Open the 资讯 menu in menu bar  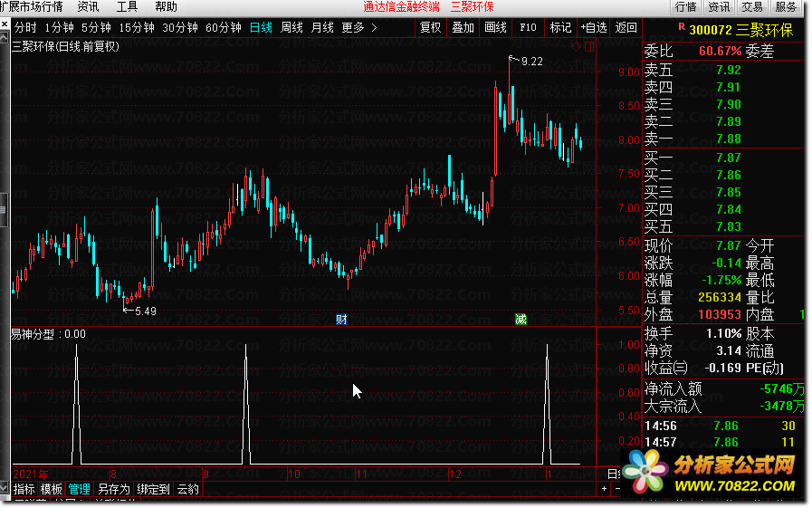pyautogui.click(x=88, y=6)
